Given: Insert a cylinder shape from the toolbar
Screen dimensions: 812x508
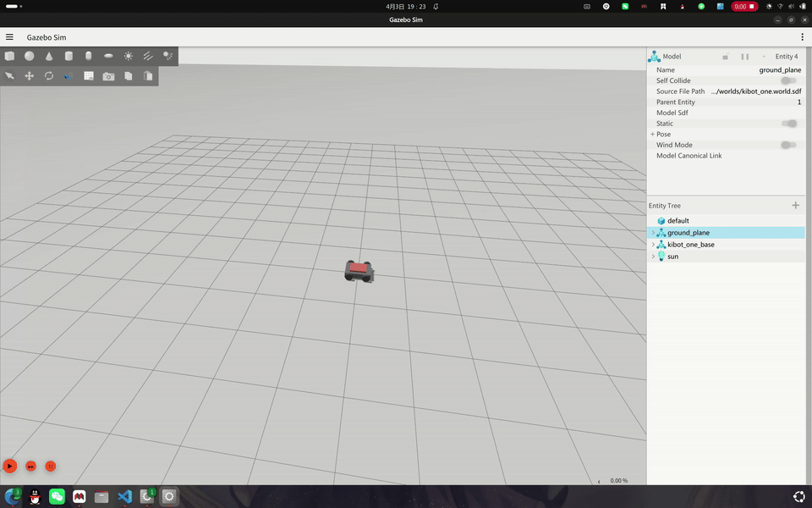Looking at the screenshot, I should 69,56.
